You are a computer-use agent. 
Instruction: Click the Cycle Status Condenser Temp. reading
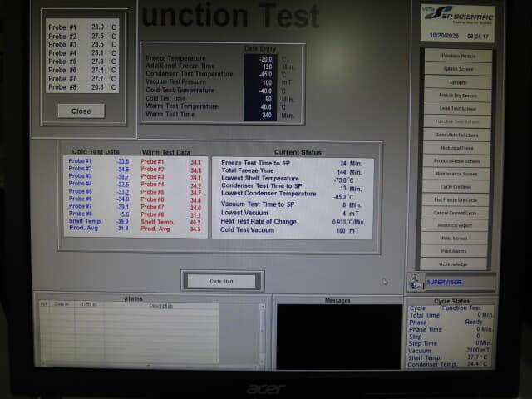click(477, 364)
